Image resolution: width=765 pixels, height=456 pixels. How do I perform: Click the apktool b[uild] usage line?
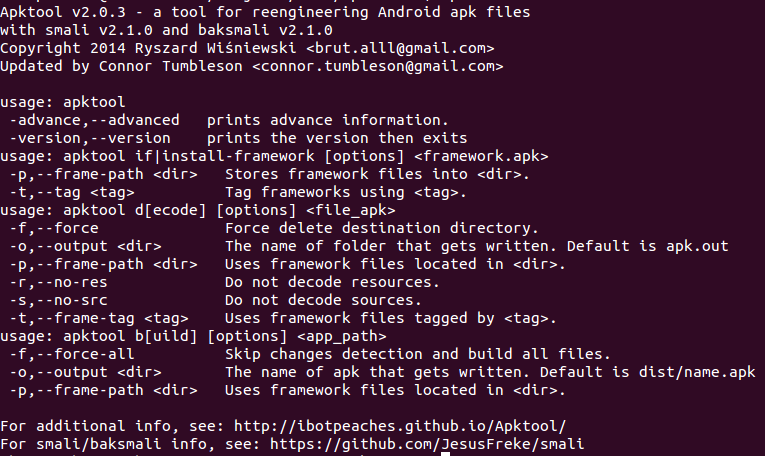tap(193, 337)
